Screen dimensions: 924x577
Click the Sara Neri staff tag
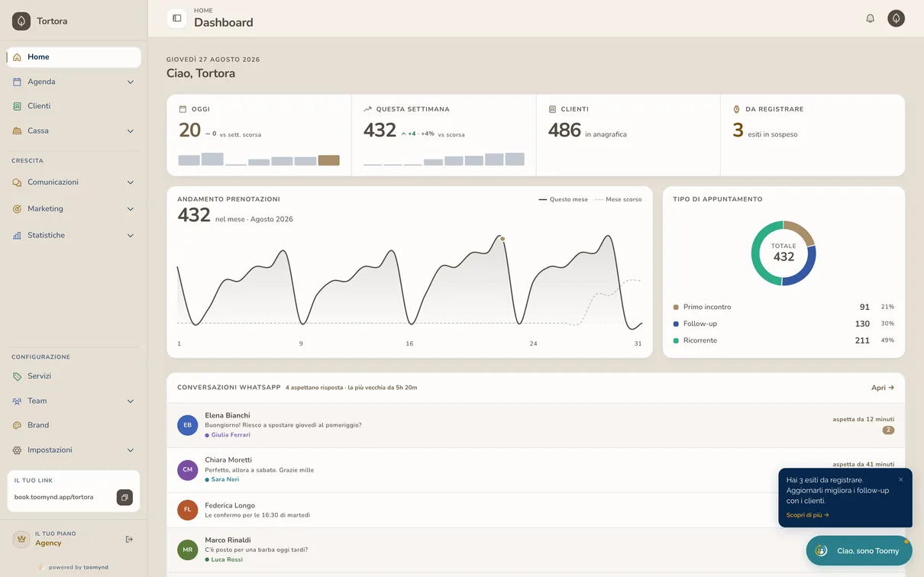point(222,479)
